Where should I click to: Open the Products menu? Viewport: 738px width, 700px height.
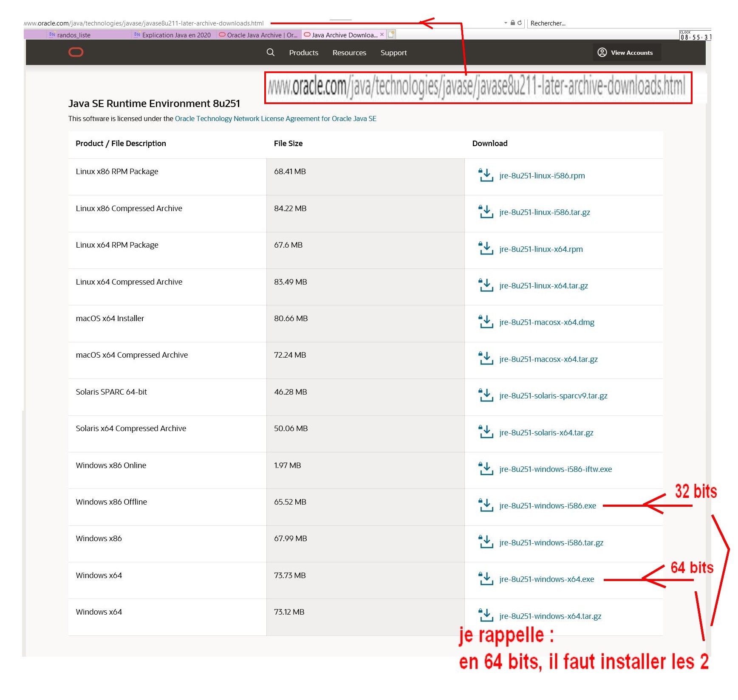(x=304, y=53)
